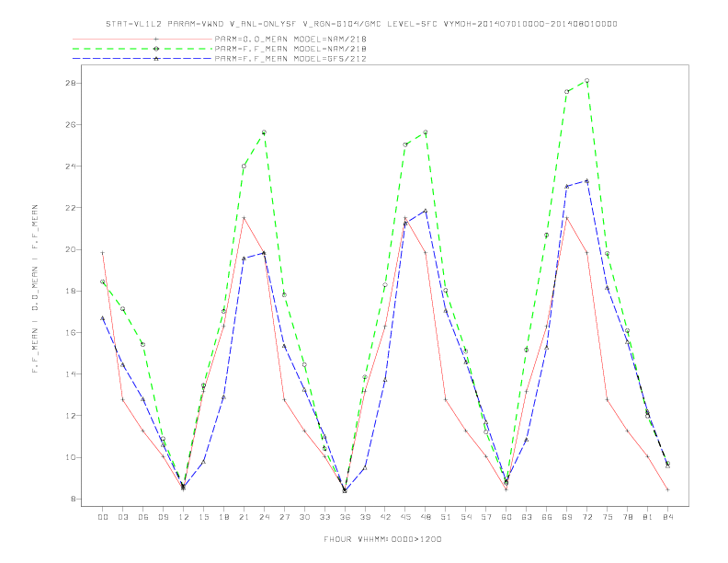Click the chart title starting with STAT=VL1L2
The width and height of the screenshot is (728, 563).
pyautogui.click(x=361, y=24)
